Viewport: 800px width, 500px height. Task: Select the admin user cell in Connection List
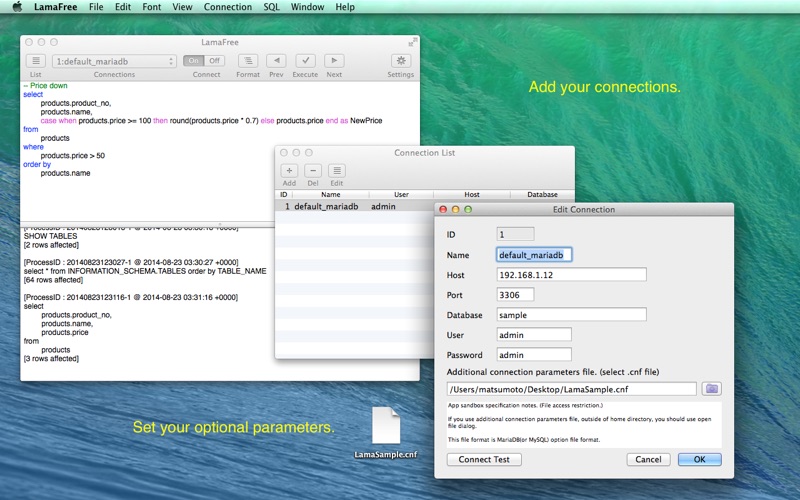click(x=383, y=206)
